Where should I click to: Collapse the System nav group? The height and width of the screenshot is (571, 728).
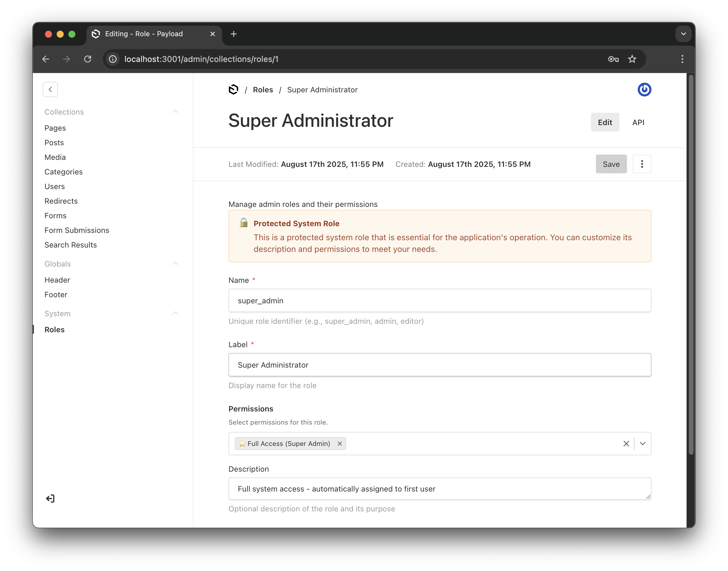175,314
